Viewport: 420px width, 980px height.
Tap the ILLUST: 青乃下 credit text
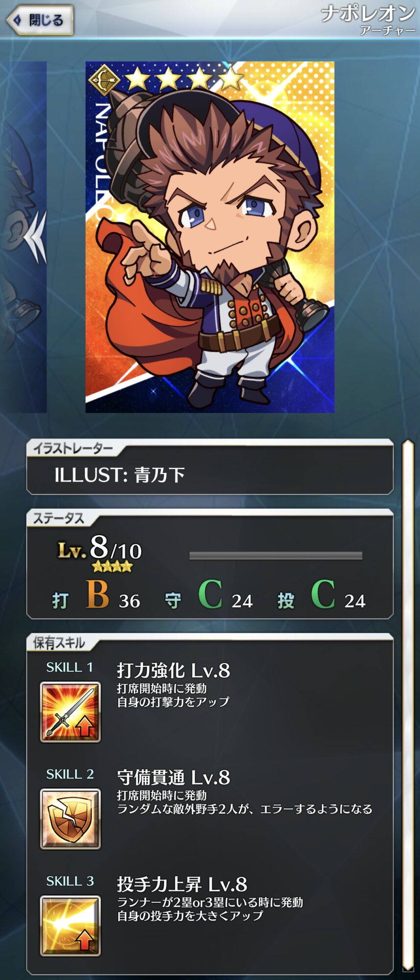pyautogui.click(x=120, y=475)
